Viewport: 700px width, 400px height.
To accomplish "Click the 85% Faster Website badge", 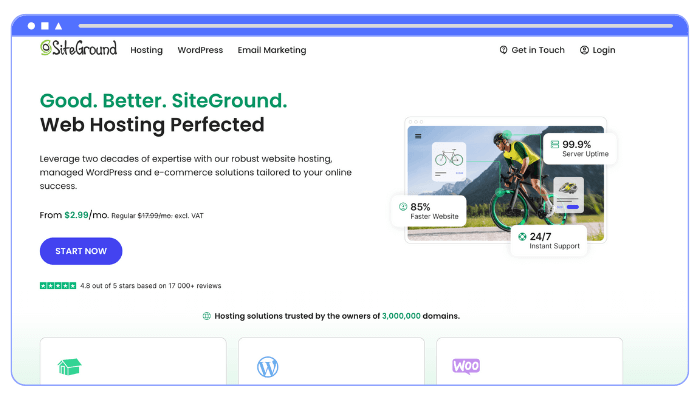I will [x=429, y=211].
